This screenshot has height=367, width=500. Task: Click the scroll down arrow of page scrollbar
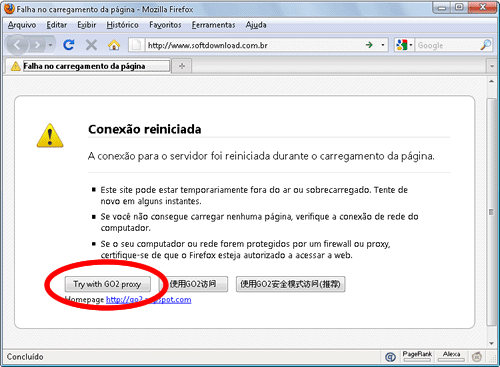[x=492, y=343]
